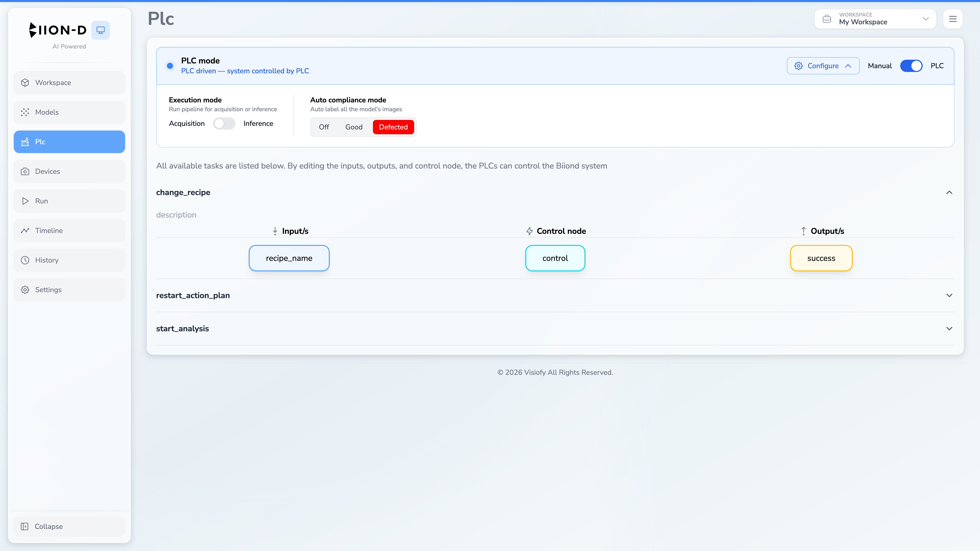
Task: Click the BIION-D logo
Action: (x=58, y=30)
